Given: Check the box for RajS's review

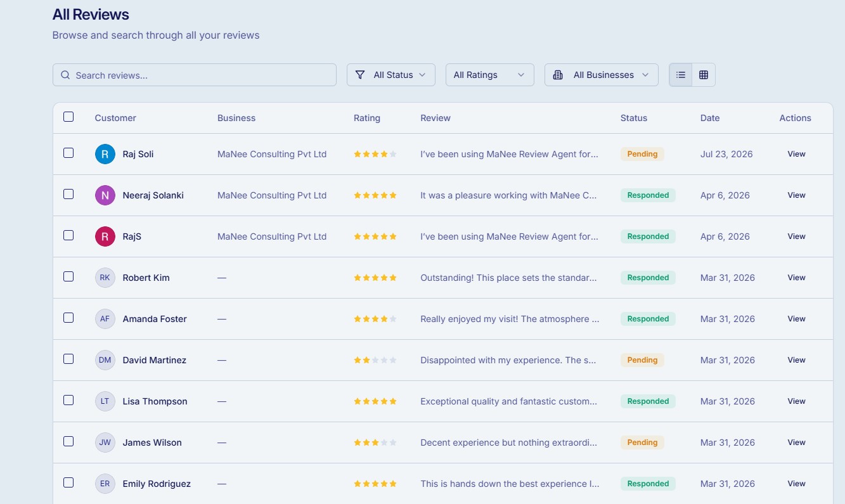Looking at the screenshot, I should tap(68, 235).
